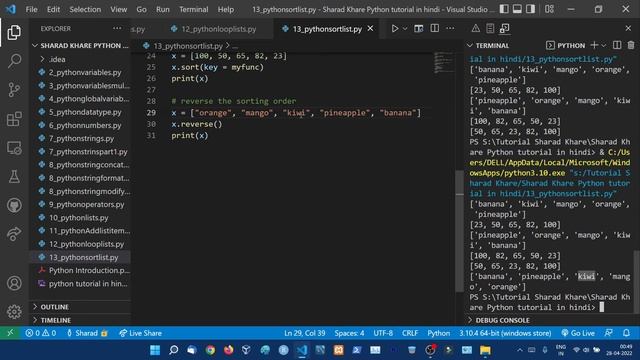Expand the TIMELINE section
The width and height of the screenshot is (640, 360).
pyautogui.click(x=80, y=320)
